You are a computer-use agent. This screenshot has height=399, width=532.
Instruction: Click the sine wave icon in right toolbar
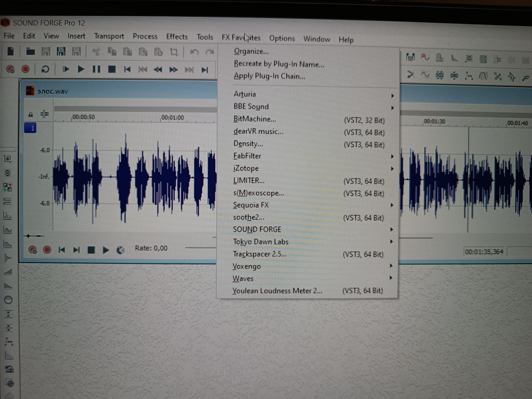(425, 75)
